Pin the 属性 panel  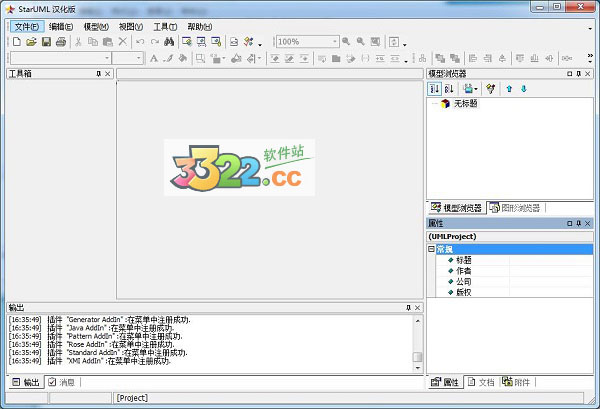click(x=579, y=223)
